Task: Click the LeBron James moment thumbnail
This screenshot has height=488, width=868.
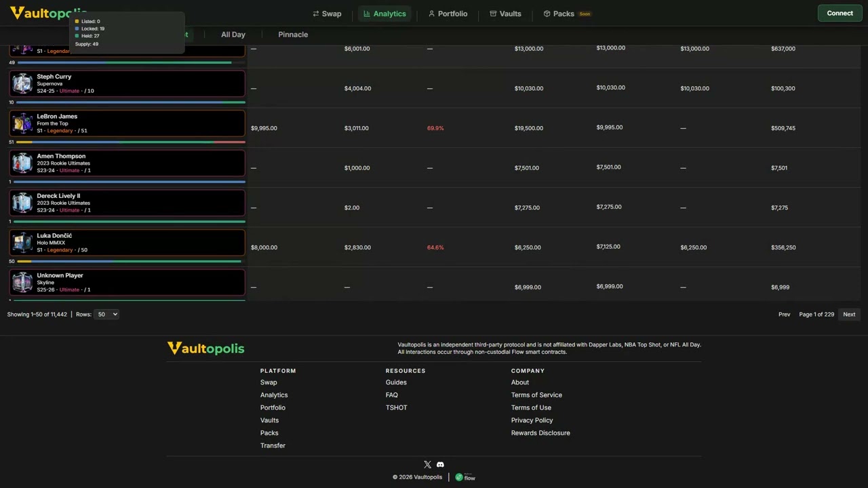Action: [22, 123]
